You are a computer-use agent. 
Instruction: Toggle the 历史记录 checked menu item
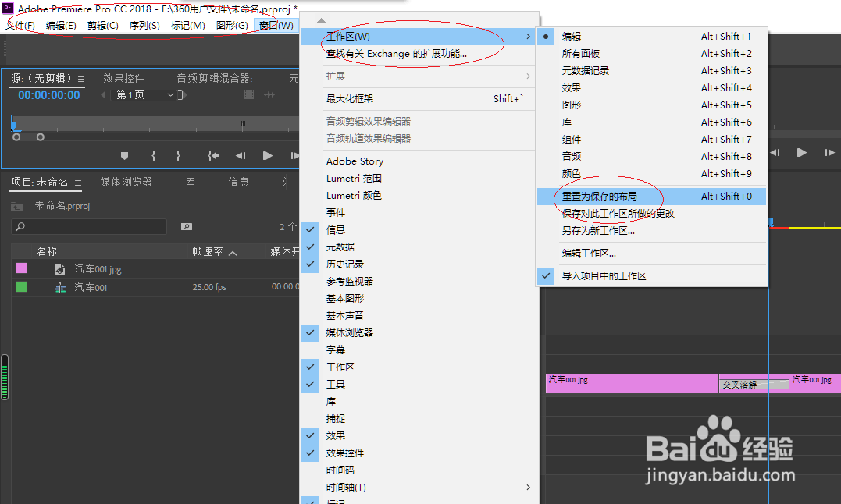click(x=419, y=264)
